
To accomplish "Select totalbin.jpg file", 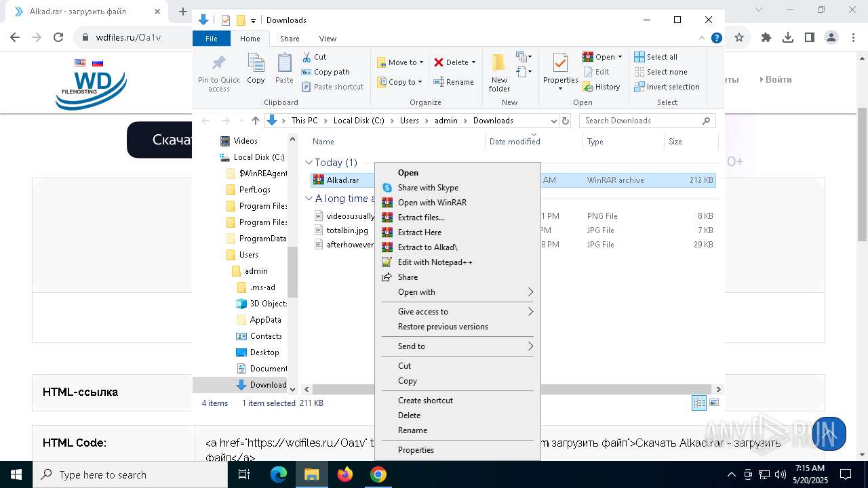I will click(x=347, y=230).
